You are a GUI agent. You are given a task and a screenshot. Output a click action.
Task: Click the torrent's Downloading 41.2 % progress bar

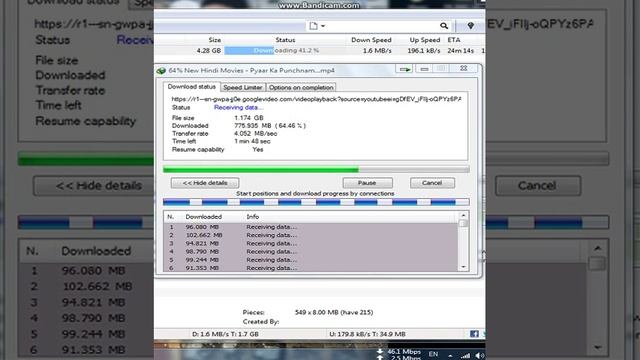coord(286,51)
